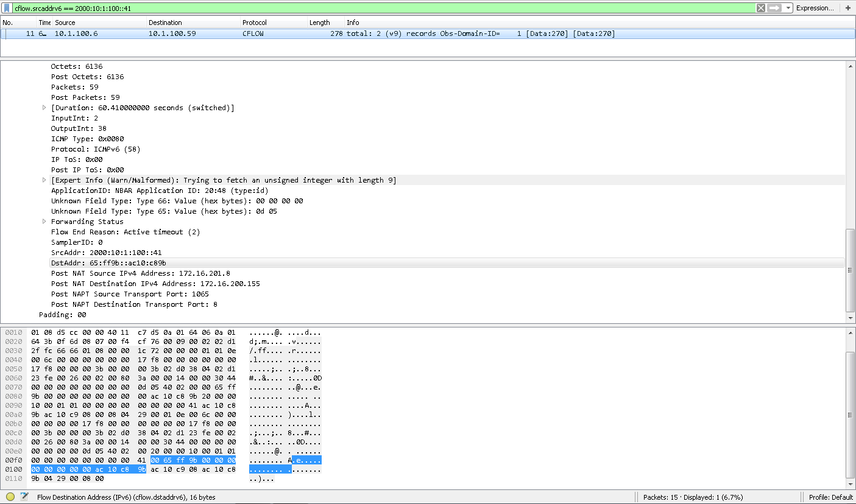
Task: Expand the Duration 60.41 seconds tree node
Action: pyautogui.click(x=44, y=108)
